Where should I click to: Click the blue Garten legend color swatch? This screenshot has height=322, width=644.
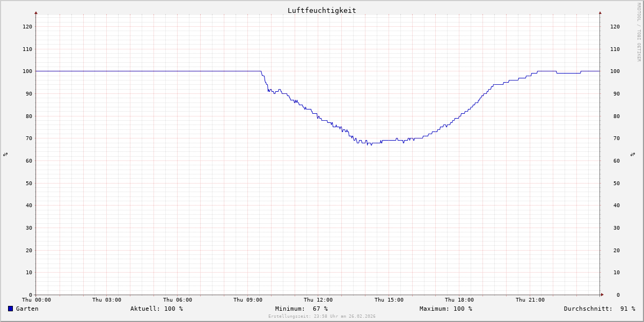tap(10, 309)
